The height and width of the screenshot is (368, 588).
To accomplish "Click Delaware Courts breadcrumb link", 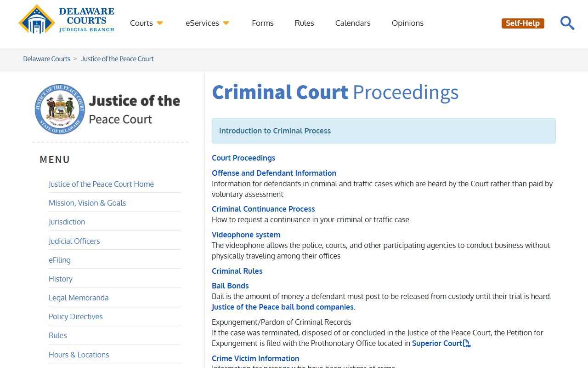I will (x=47, y=59).
